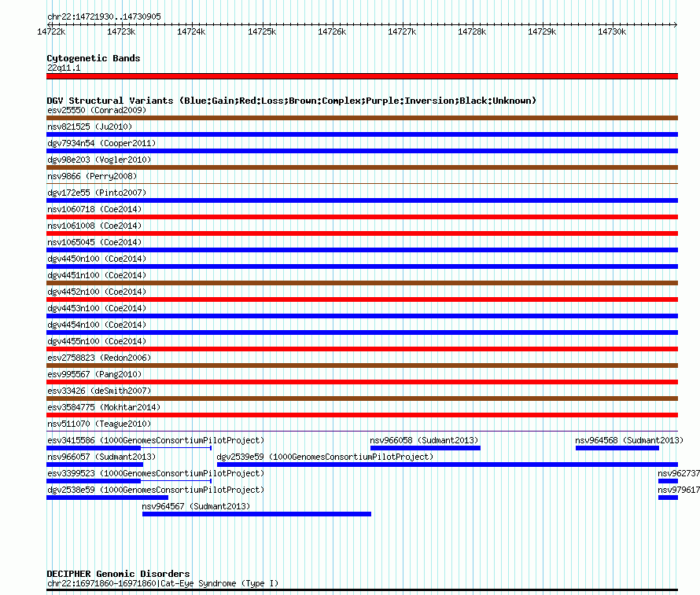Click the esv25550 (Conrad2009) variant label
Image resolution: width=700 pixels, height=595 pixels.
click(97, 110)
